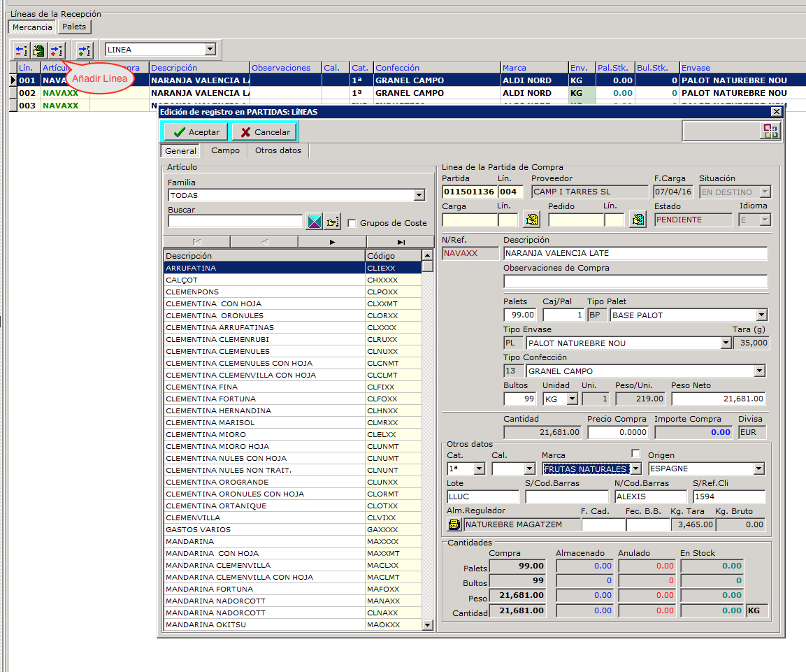Expand the Familia dropdown showing TODAS

[x=419, y=196]
